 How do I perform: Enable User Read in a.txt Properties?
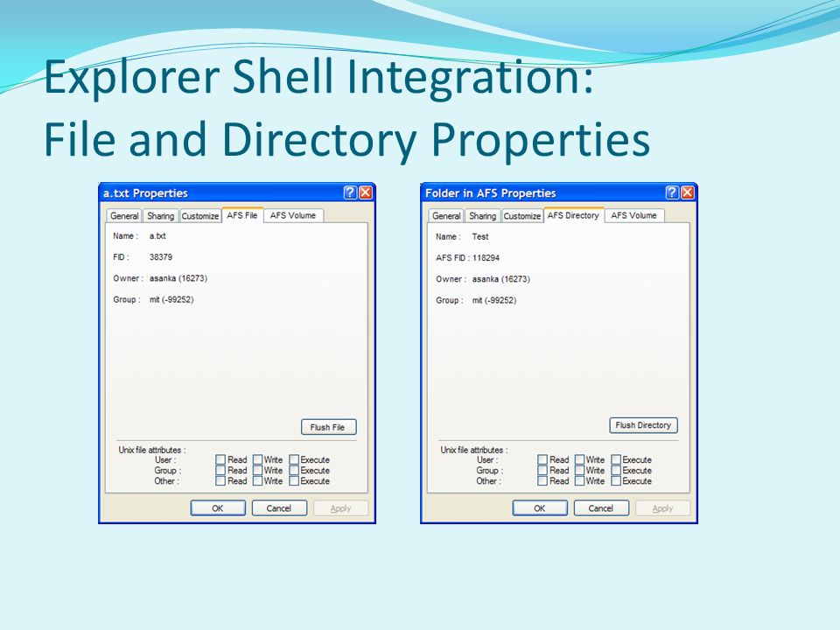[220, 459]
